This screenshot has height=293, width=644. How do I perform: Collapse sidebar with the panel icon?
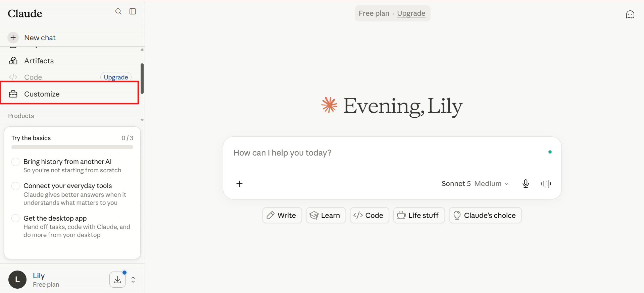pos(133,11)
